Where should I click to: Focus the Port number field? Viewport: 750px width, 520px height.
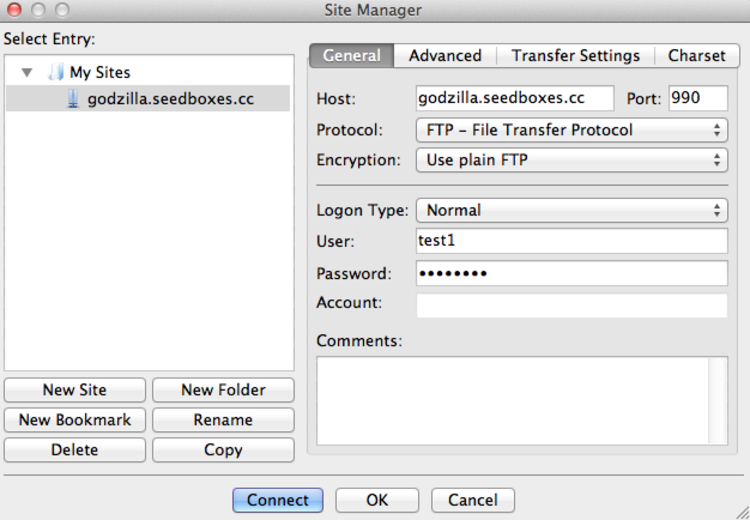(x=698, y=98)
